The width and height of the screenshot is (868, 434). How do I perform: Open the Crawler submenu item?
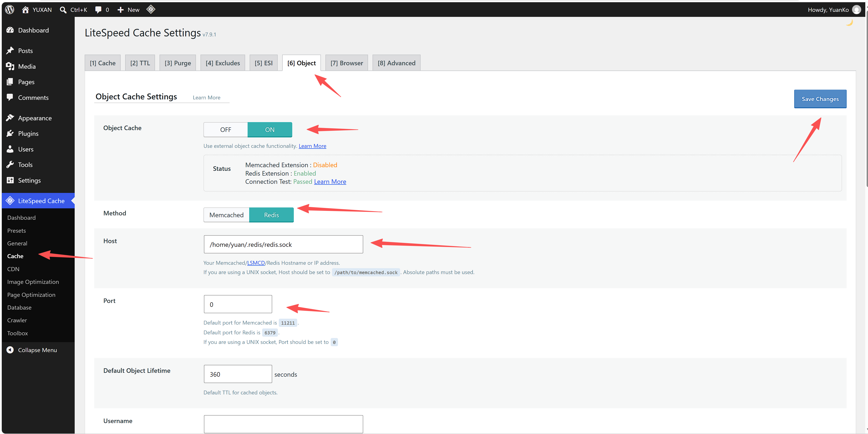coord(17,320)
